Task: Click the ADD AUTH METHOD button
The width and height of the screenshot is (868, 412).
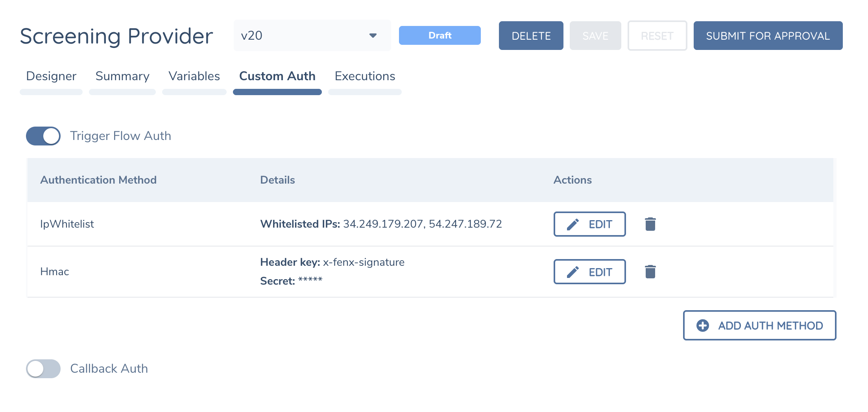Action: [759, 326]
